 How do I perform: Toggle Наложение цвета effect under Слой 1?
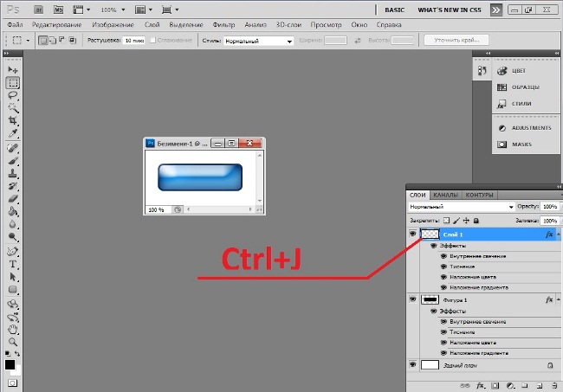(443, 277)
